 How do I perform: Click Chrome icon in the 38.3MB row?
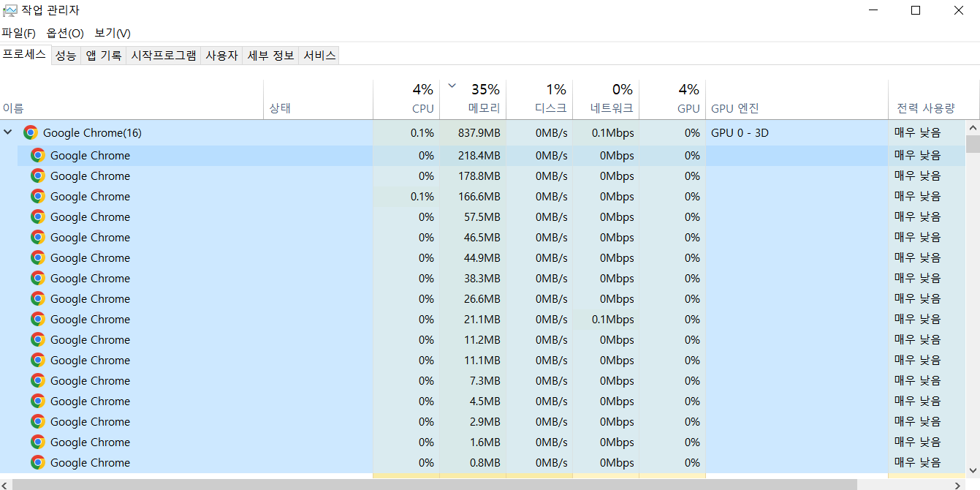pos(38,278)
